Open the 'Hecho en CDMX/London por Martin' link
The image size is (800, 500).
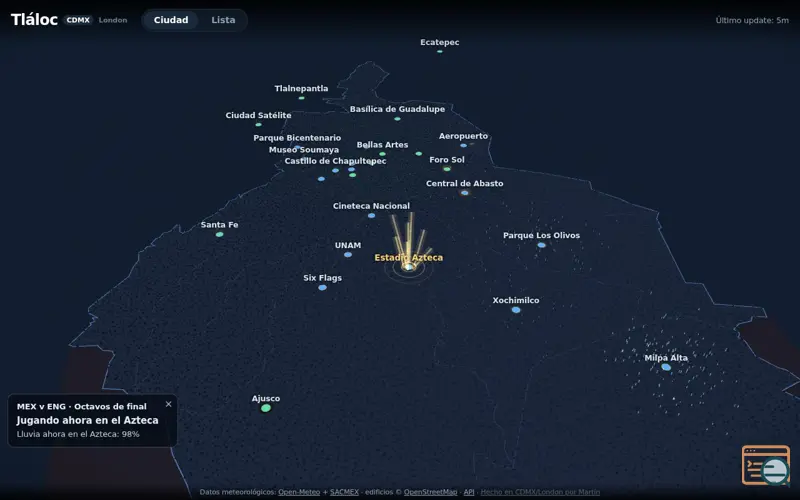540,492
